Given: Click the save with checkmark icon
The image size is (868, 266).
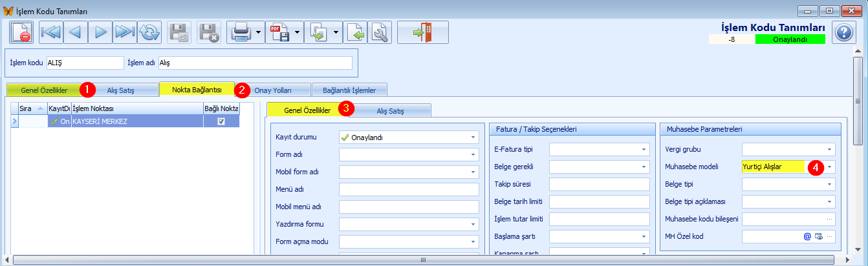Looking at the screenshot, I should point(179,32).
